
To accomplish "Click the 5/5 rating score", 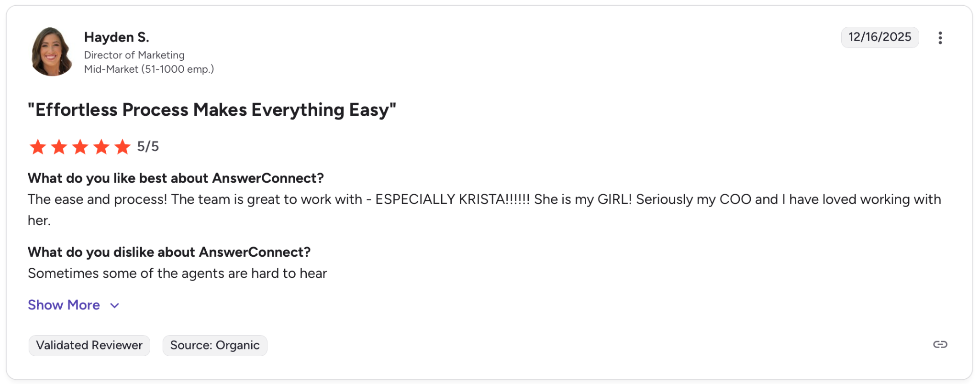I will point(148,146).
